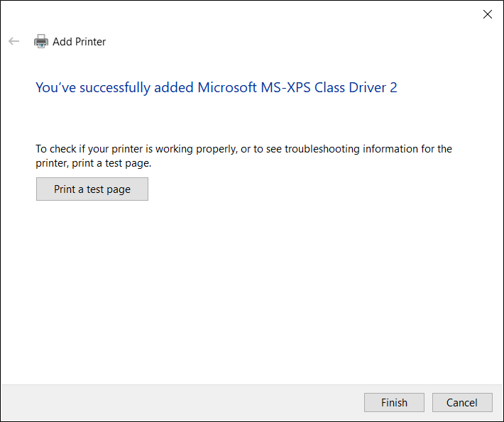Cancel the Add Printer dialog
The height and width of the screenshot is (422, 504).
[462, 402]
